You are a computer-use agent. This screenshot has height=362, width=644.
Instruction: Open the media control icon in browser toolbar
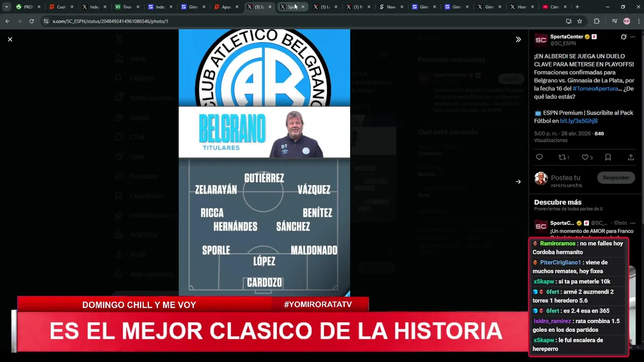[x=614, y=21]
